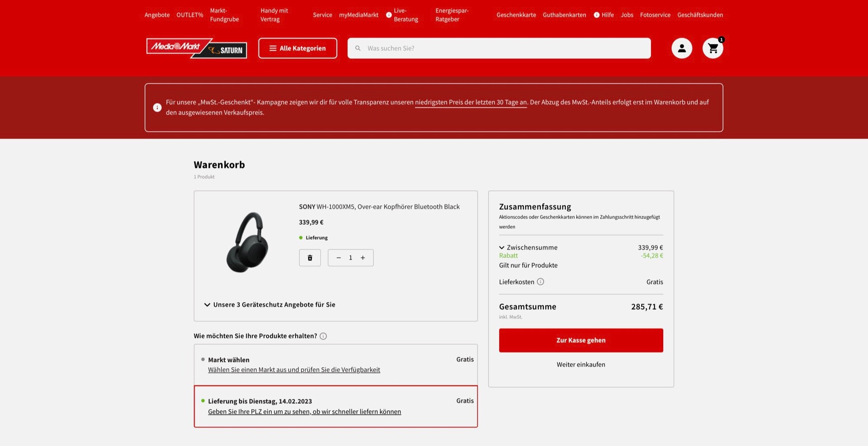Click the Rabatt -54,28 € value
The height and width of the screenshot is (446, 868).
click(652, 256)
